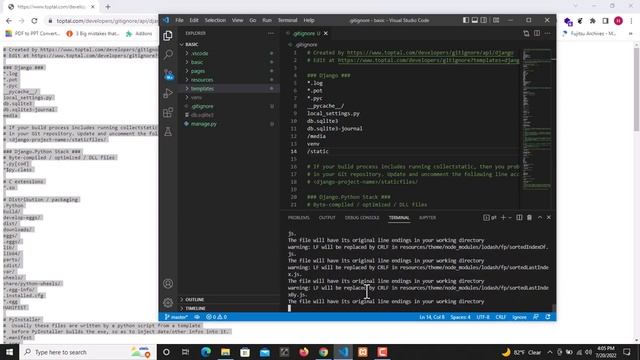Viewport: 640px width, 360px height.
Task: Open Run and Debug view
Action: pyautogui.click(x=168, y=93)
